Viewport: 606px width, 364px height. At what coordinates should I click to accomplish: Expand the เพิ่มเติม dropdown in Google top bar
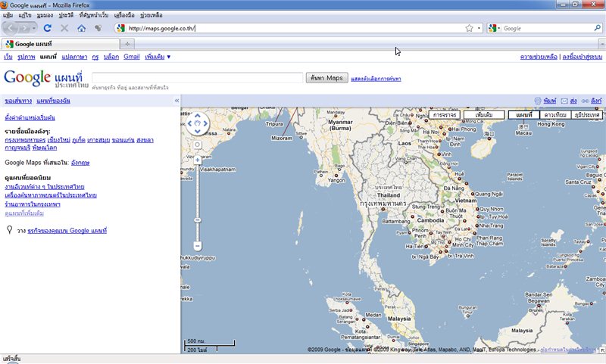point(158,57)
